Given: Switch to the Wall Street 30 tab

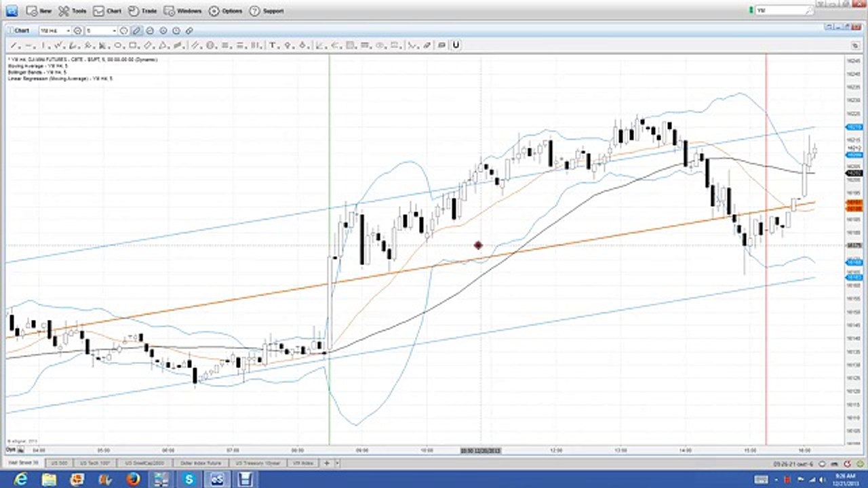Looking at the screenshot, I should click(23, 463).
